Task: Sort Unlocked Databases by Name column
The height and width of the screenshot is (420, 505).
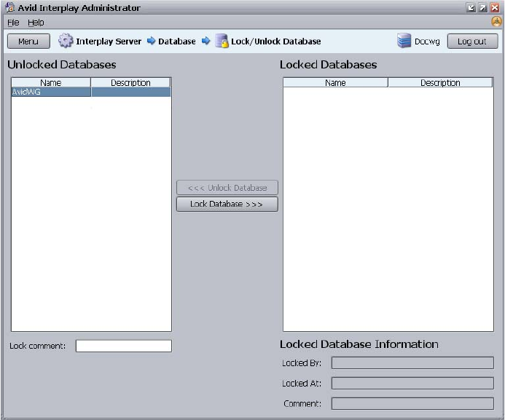Action: pyautogui.click(x=51, y=83)
